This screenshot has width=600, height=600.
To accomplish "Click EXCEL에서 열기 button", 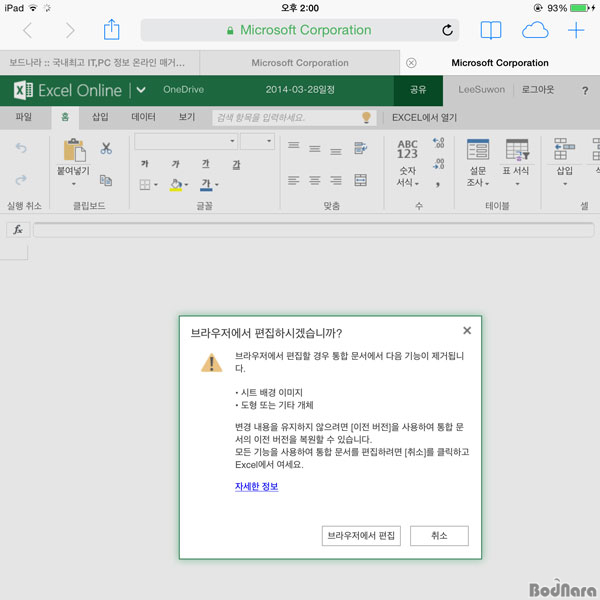I will [424, 117].
